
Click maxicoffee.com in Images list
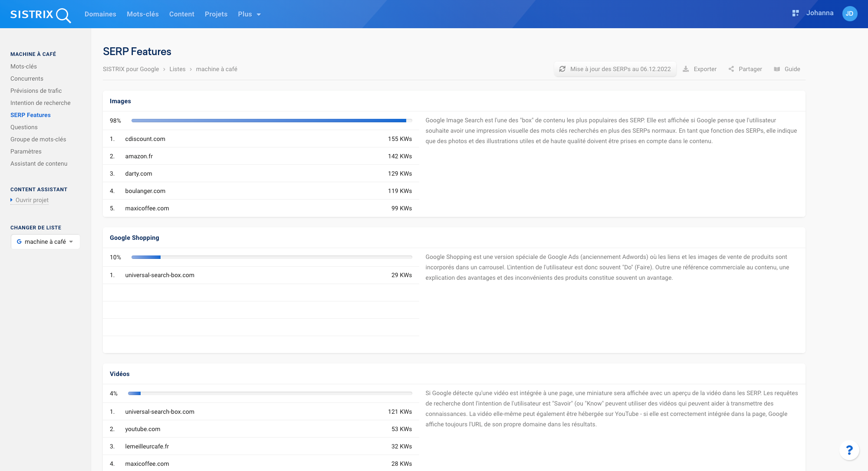[x=147, y=208]
